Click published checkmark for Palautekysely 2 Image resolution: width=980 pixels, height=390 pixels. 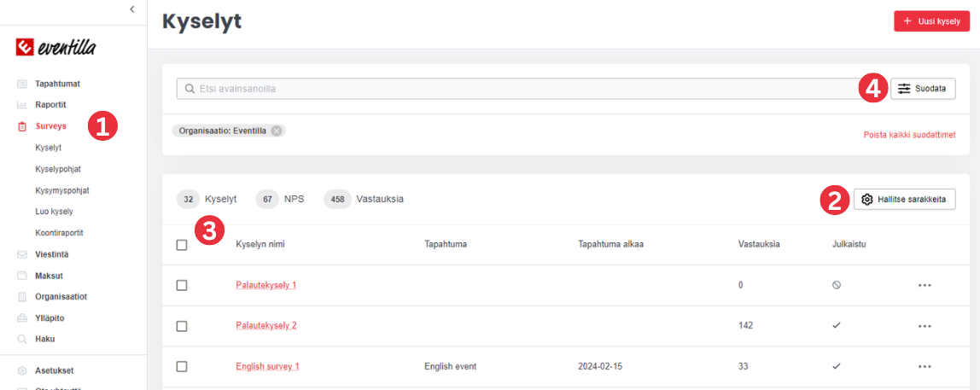coord(837,326)
